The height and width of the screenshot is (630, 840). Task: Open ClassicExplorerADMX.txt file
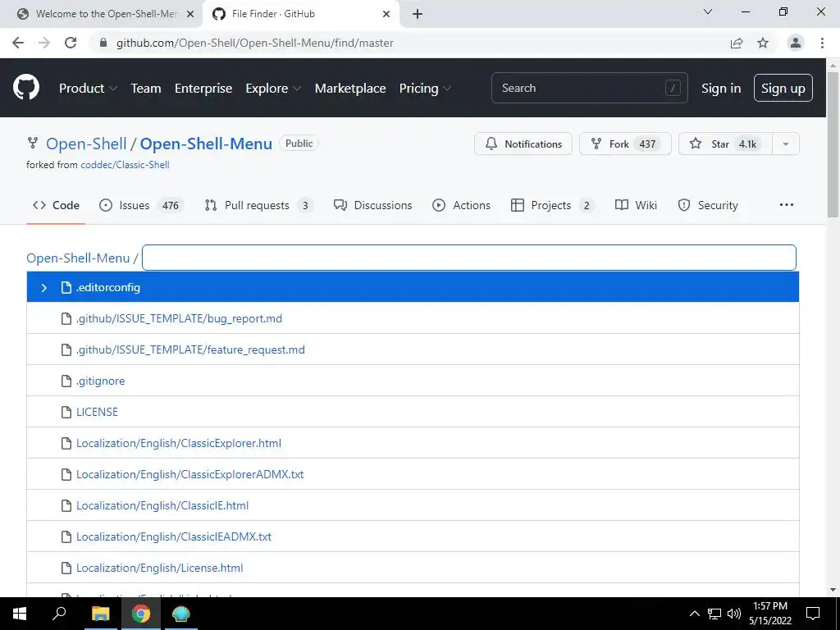click(x=189, y=475)
